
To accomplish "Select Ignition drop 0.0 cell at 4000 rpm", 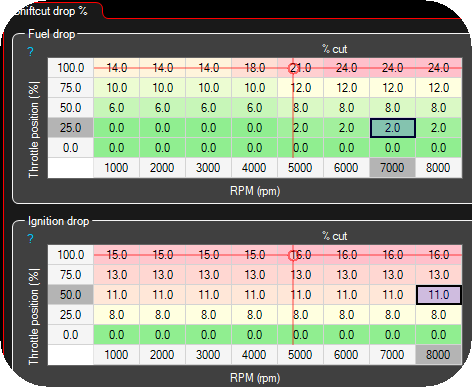I will coord(254,335).
